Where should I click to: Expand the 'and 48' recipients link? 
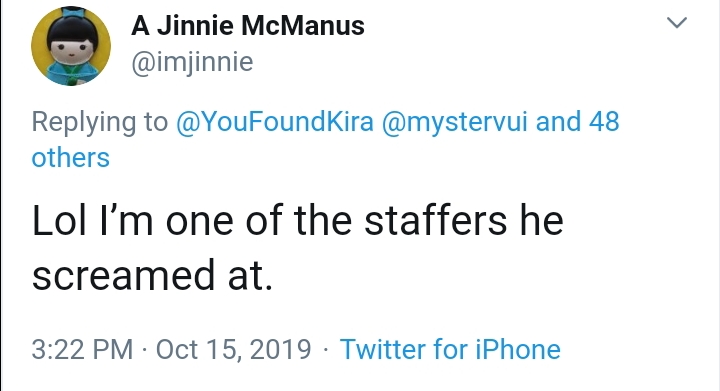tap(578, 122)
